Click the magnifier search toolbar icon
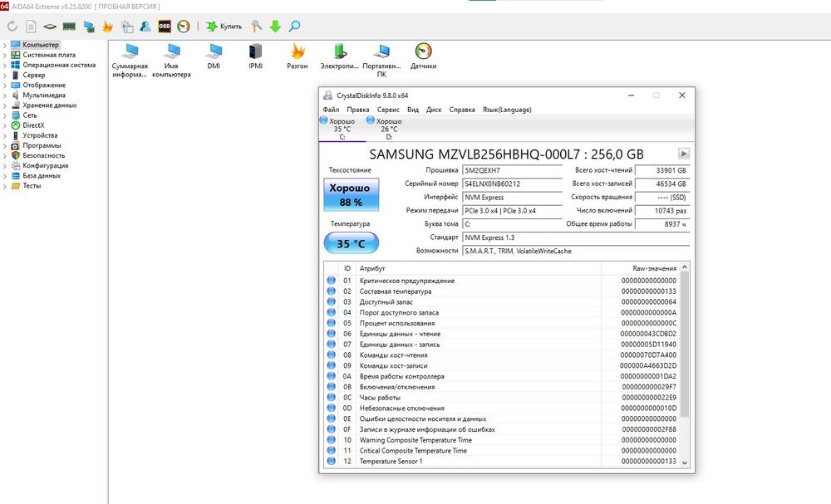The height and width of the screenshot is (504, 831). pos(295,26)
